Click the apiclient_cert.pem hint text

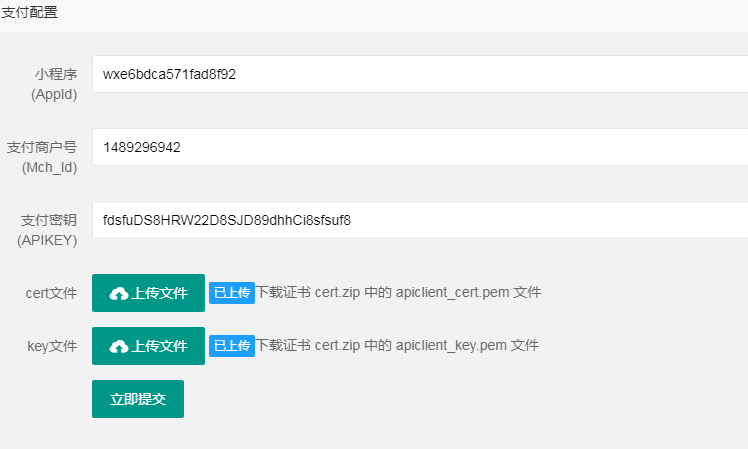click(x=452, y=292)
